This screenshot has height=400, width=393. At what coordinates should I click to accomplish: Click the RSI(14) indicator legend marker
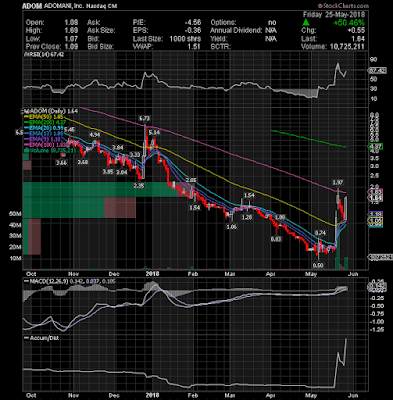(25, 55)
